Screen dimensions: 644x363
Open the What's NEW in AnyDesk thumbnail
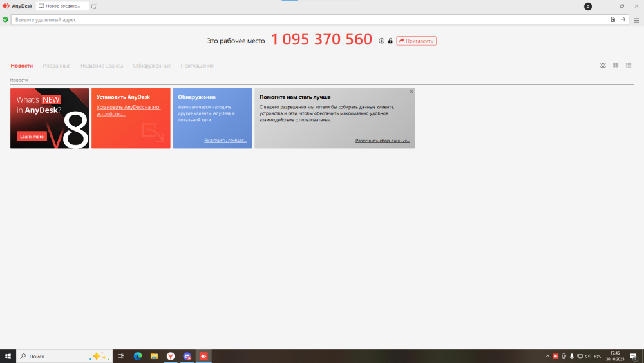50,119
